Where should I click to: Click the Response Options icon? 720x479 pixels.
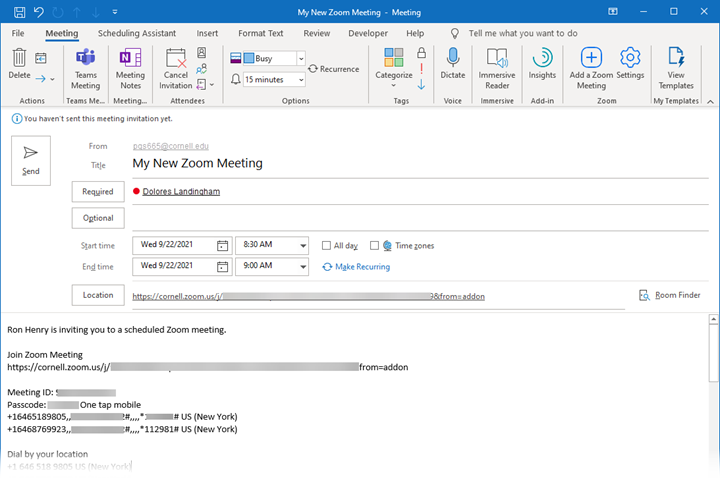point(201,85)
